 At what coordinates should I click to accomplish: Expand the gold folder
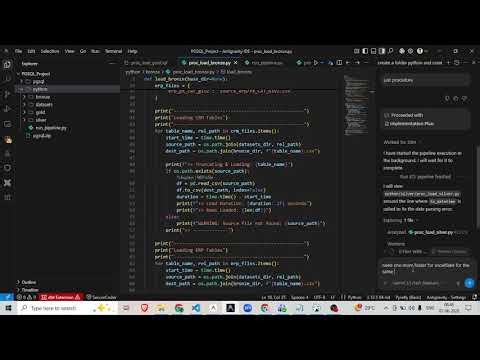40,112
